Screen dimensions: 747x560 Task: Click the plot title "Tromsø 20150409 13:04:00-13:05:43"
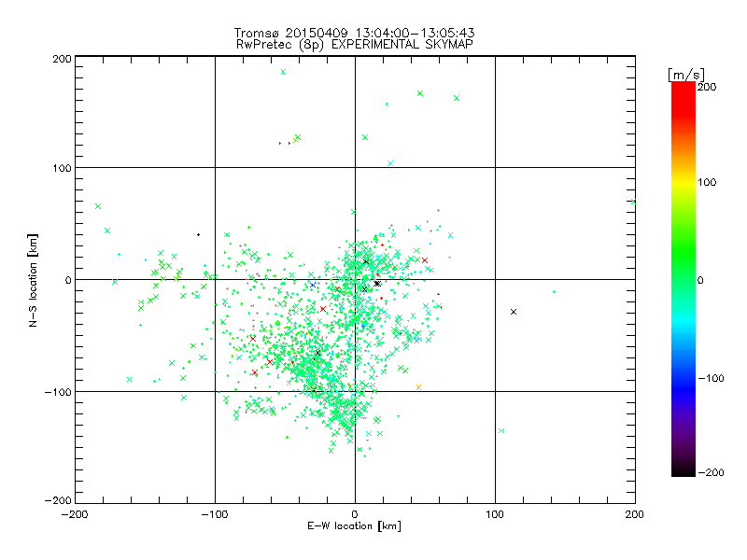tap(354, 33)
